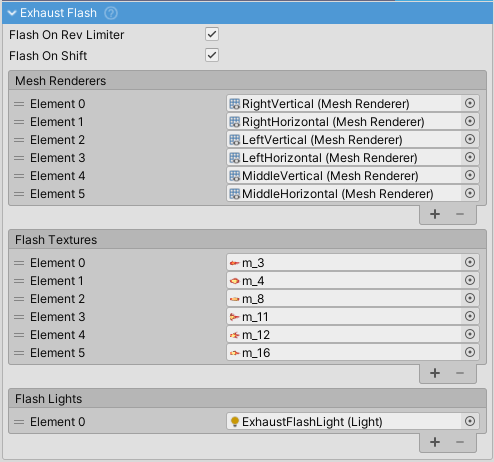Click the m_11 flame texture icon
The width and height of the screenshot is (494, 462).
[x=235, y=317]
